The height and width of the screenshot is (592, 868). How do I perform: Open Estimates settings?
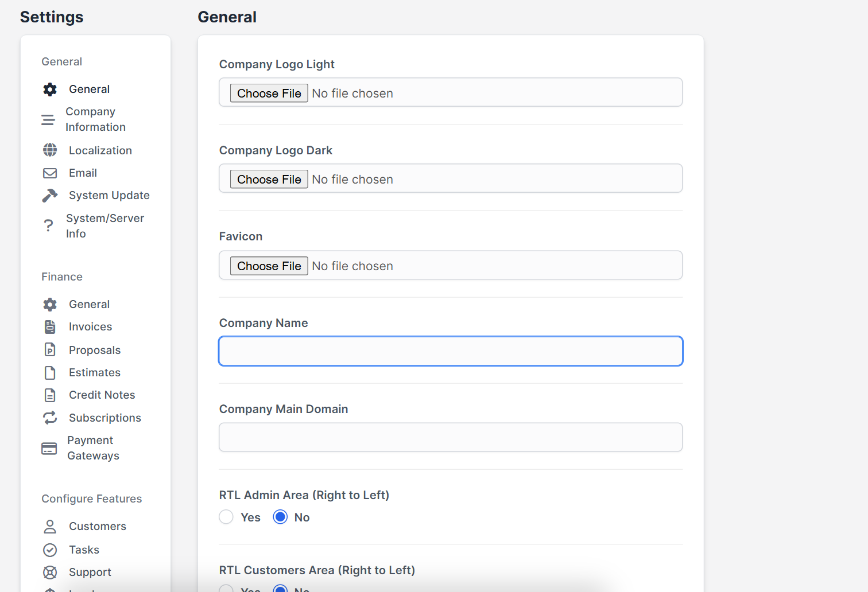pyautogui.click(x=95, y=372)
